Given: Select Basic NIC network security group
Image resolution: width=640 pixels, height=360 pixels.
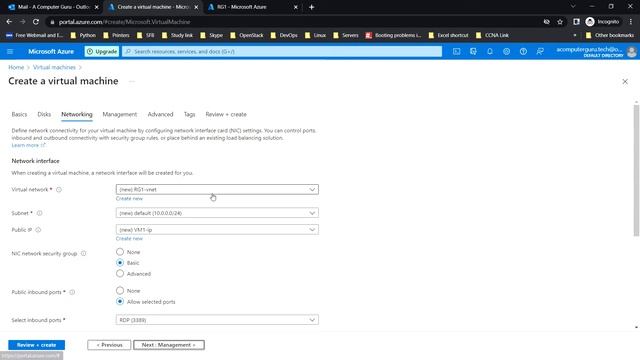Looking at the screenshot, I should (120, 262).
